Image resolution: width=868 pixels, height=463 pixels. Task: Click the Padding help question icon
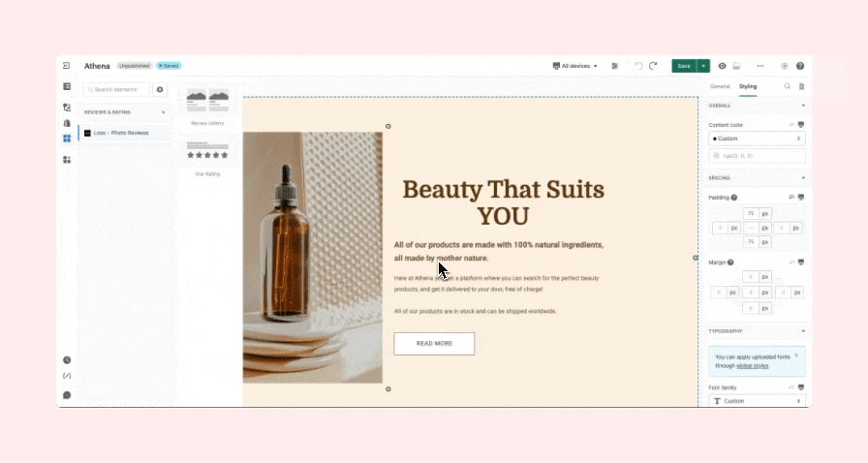click(734, 198)
